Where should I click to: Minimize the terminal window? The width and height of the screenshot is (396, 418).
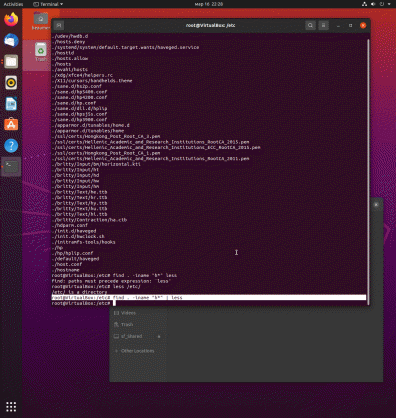click(338, 25)
